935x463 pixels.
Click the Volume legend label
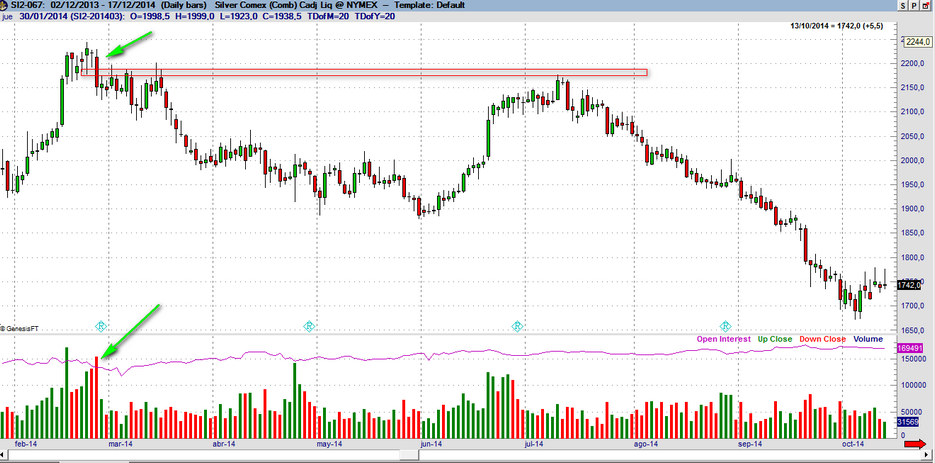(x=868, y=339)
